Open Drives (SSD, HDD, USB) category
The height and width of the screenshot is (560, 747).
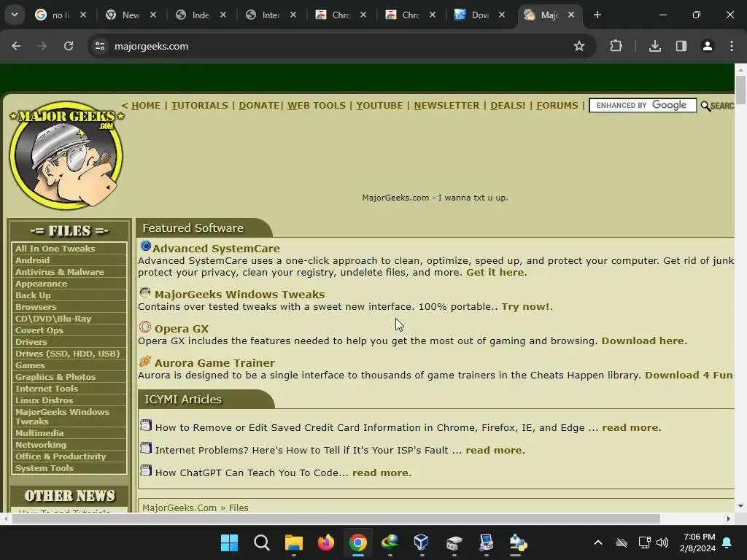[67, 354]
